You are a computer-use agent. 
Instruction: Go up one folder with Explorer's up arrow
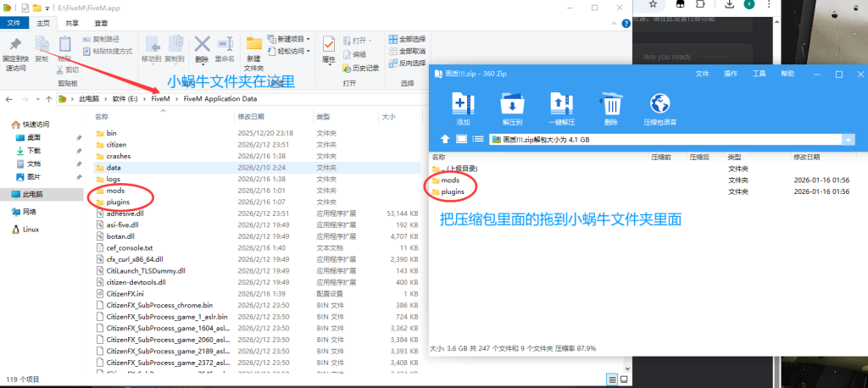48,99
